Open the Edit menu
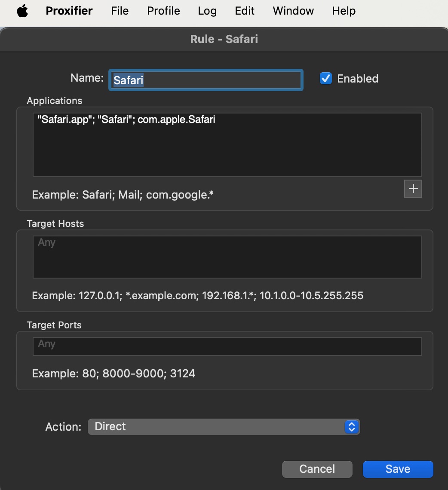 pyautogui.click(x=245, y=11)
